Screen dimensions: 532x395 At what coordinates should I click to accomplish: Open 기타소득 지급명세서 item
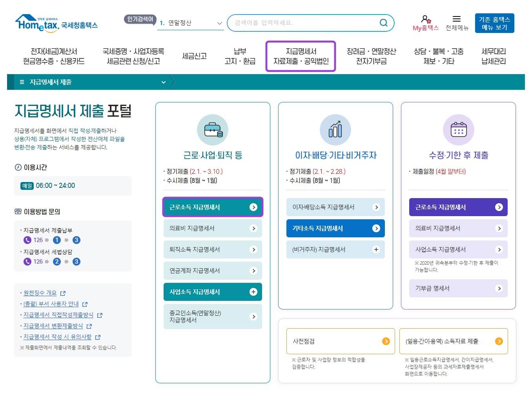click(335, 228)
